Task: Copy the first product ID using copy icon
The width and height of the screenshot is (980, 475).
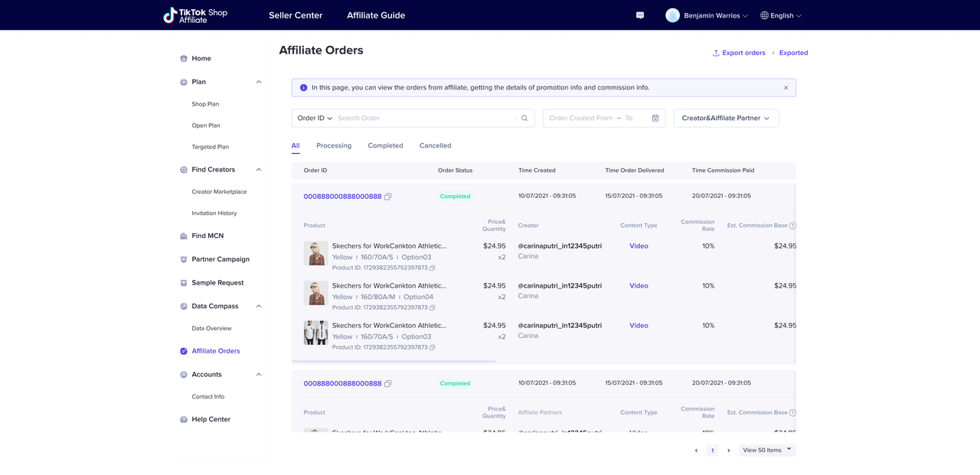Action: [433, 268]
